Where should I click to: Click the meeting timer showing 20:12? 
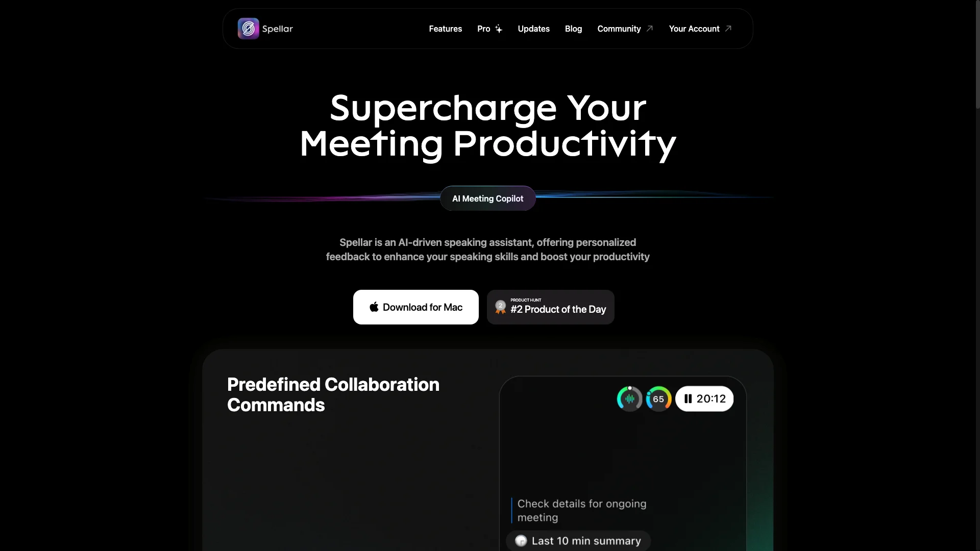pos(704,398)
